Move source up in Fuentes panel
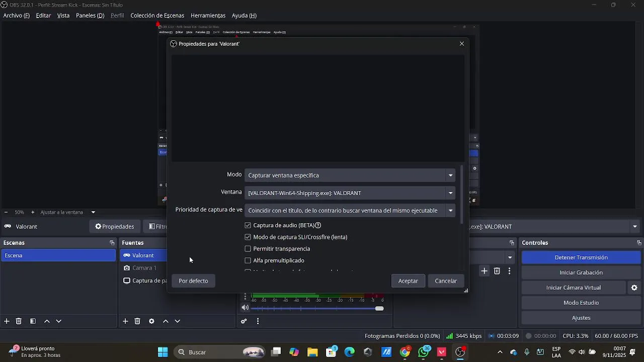The width and height of the screenshot is (644, 362). point(166,321)
